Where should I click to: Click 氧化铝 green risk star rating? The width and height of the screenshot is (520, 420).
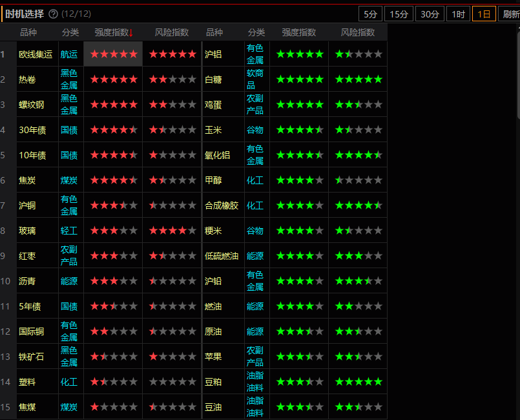point(359,155)
